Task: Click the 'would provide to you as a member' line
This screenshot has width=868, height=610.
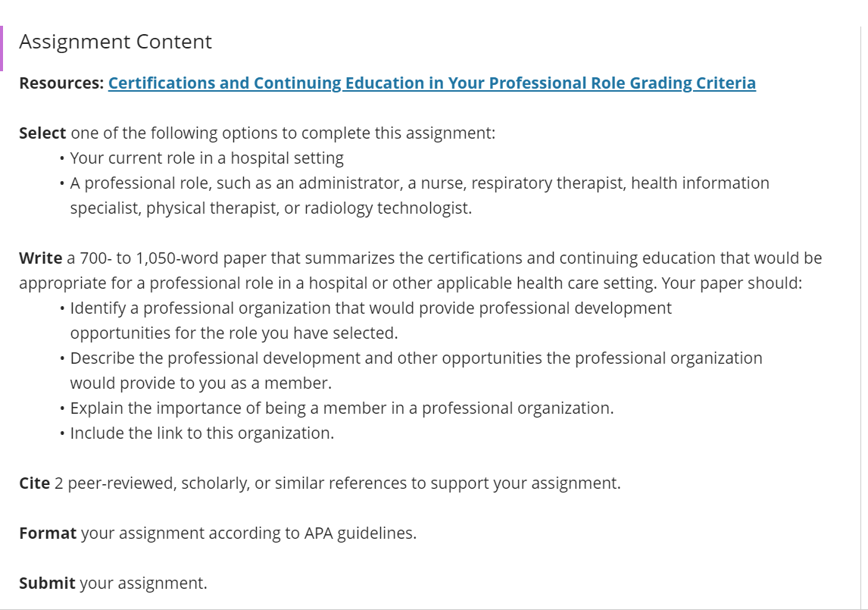Action: tap(201, 383)
